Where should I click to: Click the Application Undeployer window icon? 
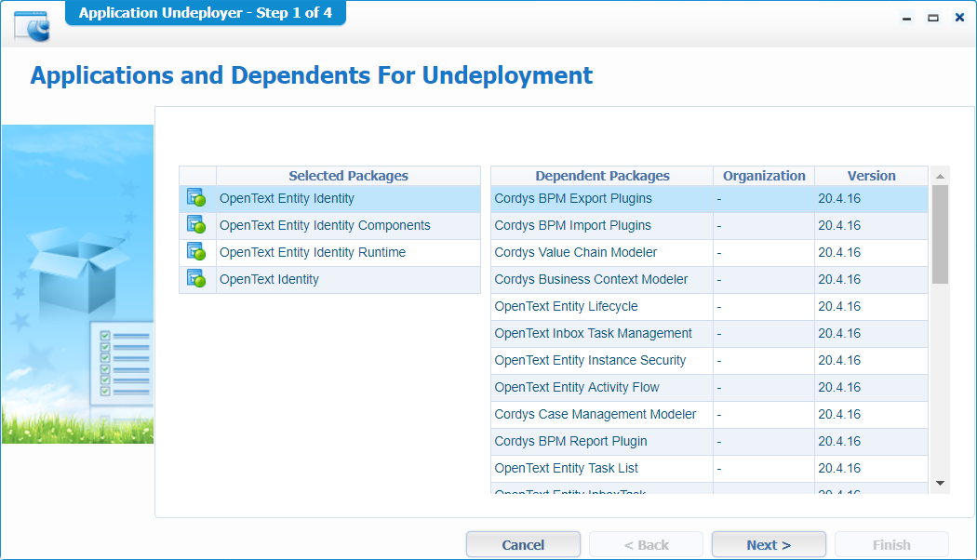pos(32,26)
